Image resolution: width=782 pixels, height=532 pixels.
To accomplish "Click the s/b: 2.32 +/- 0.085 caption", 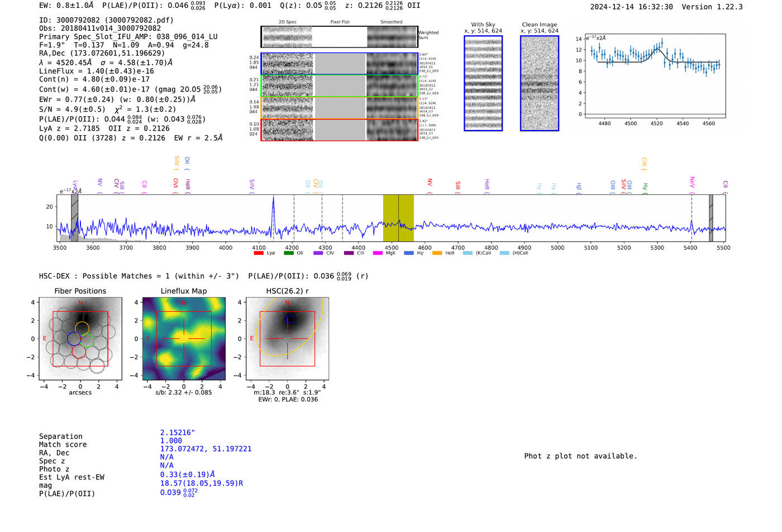I will coord(184,392).
